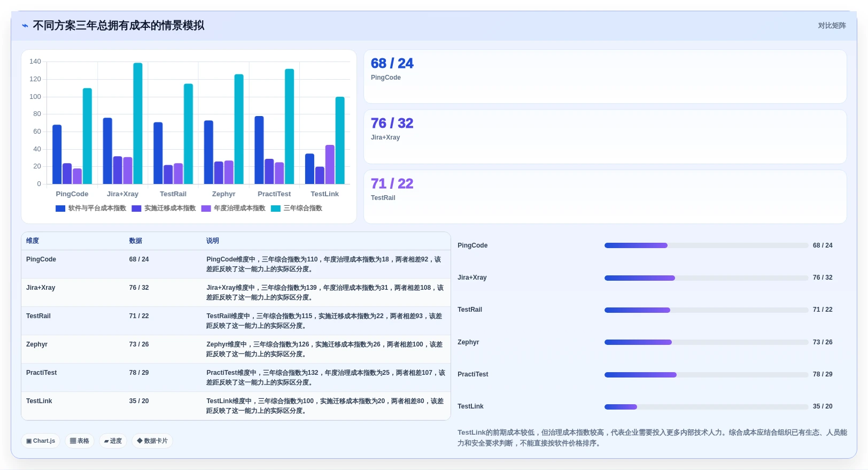The height and width of the screenshot is (470, 868).
Task: Click the Zephyr progress bar
Action: 706,342
